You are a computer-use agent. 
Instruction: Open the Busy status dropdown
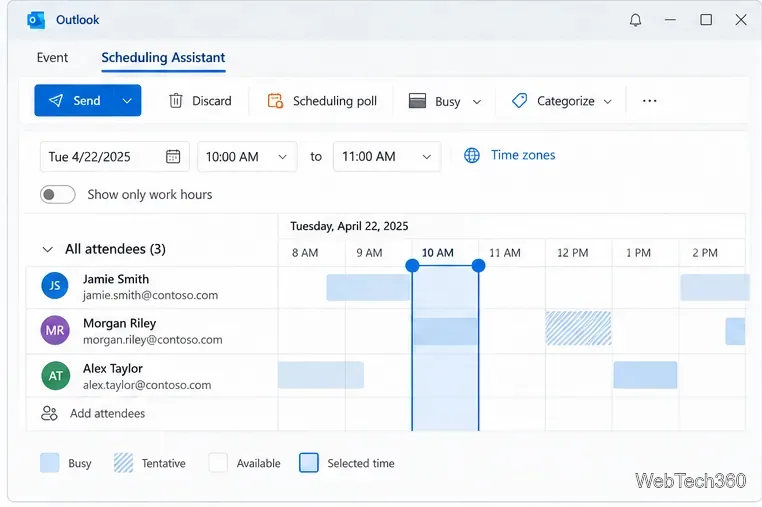click(x=445, y=101)
